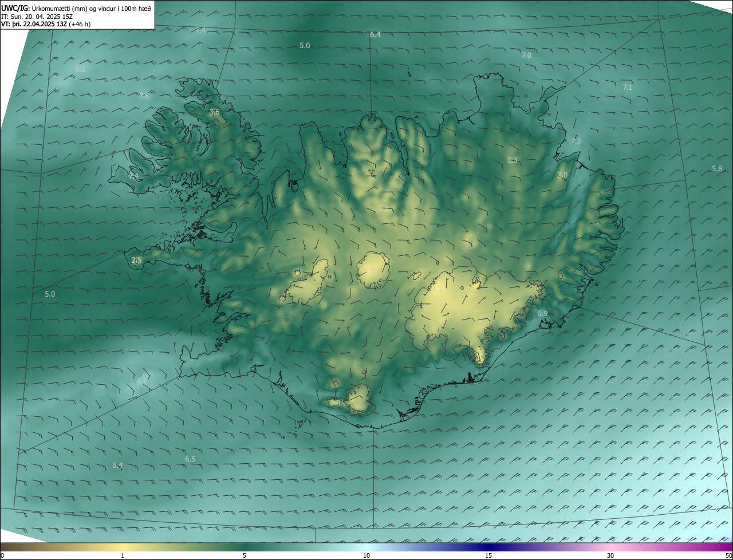Click the 1.3 value label on the glacier
This screenshot has width=733, height=560.
(370, 271)
